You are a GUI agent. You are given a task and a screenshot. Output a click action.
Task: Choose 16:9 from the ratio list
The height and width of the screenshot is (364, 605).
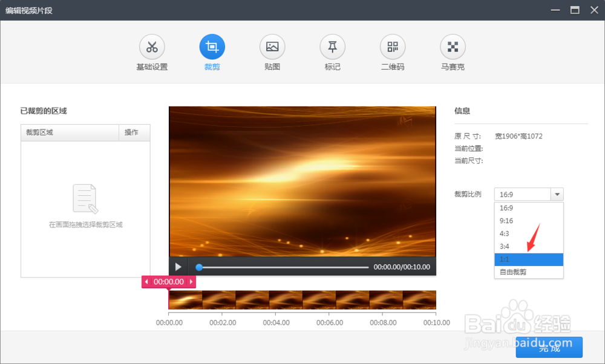(x=529, y=208)
